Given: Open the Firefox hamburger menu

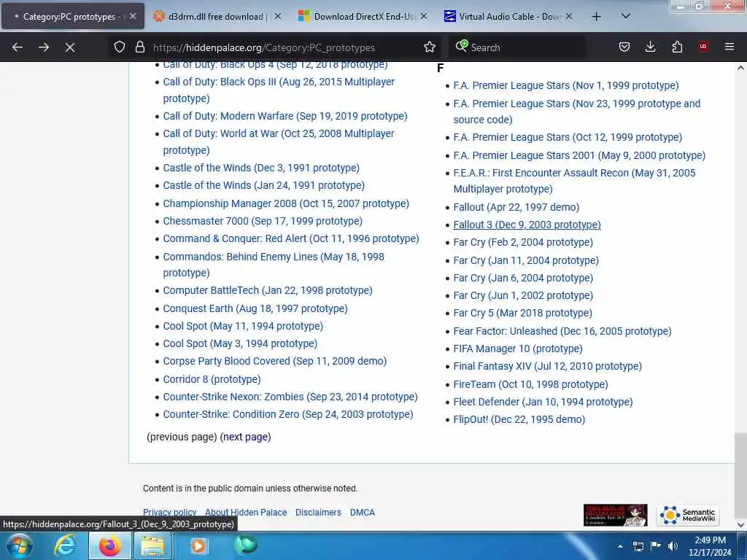Looking at the screenshot, I should (x=729, y=47).
